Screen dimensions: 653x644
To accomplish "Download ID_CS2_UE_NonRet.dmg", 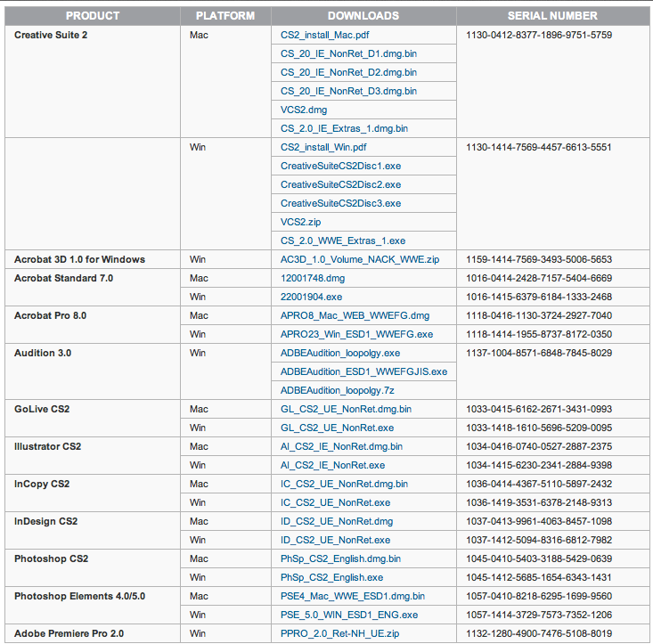I will [x=337, y=522].
